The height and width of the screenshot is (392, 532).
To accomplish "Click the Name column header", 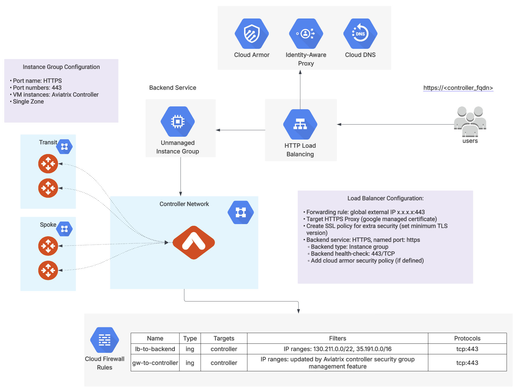I will click(155, 338).
